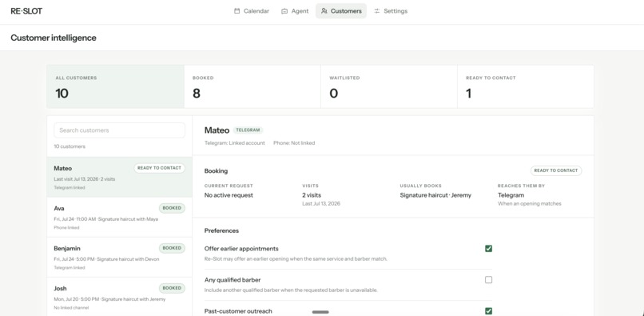Viewport: 644px width, 316px height.
Task: Select Ava in the customer list
Action: [x=120, y=218]
